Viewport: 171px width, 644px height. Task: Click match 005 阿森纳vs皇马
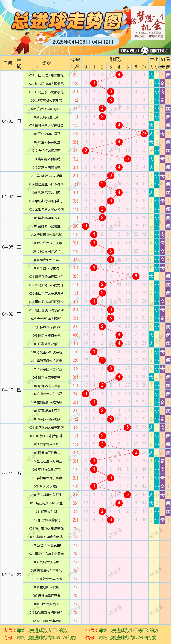47,260
